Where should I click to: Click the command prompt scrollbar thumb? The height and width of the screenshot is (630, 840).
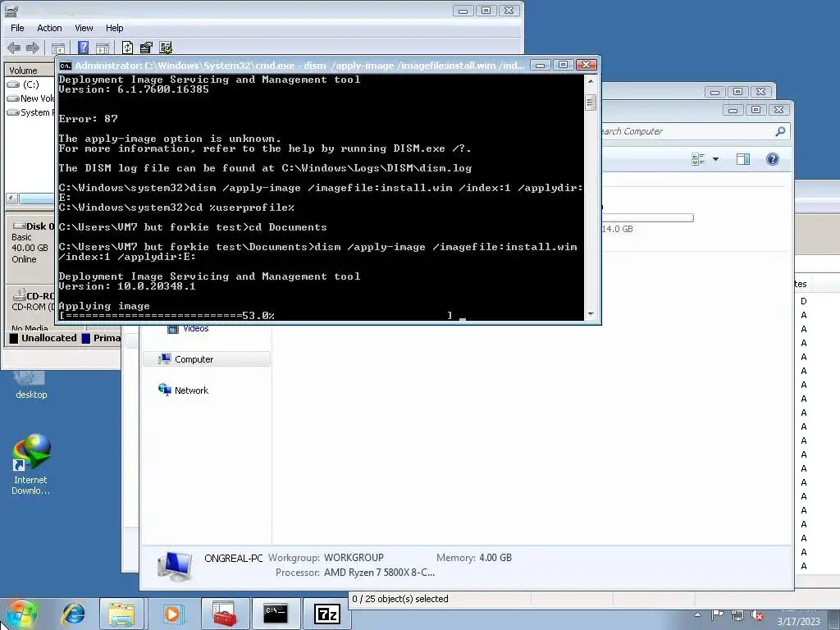click(x=591, y=103)
